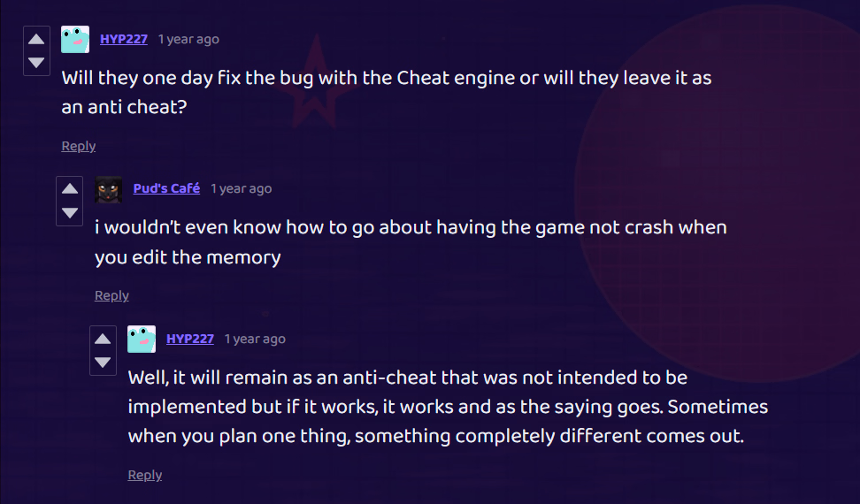Upvote HYP227's Cheat engine bug question
This screenshot has height=504, width=860.
click(x=36, y=40)
